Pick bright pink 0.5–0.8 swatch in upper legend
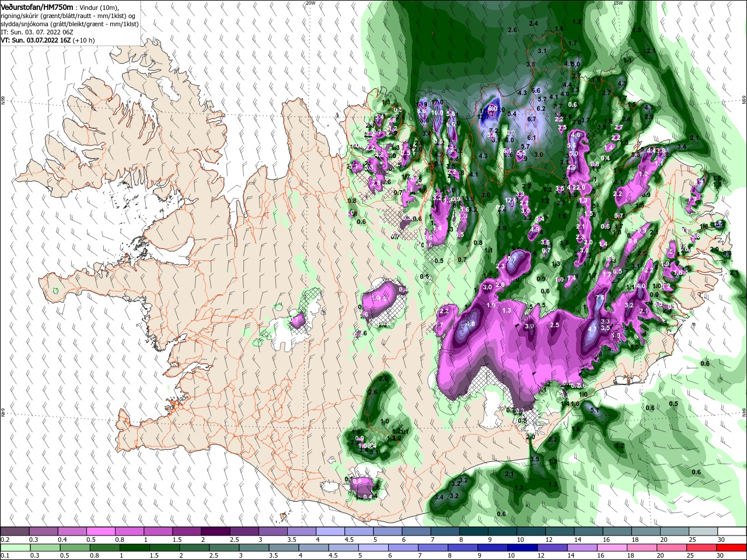747x560 pixels. coord(100,531)
